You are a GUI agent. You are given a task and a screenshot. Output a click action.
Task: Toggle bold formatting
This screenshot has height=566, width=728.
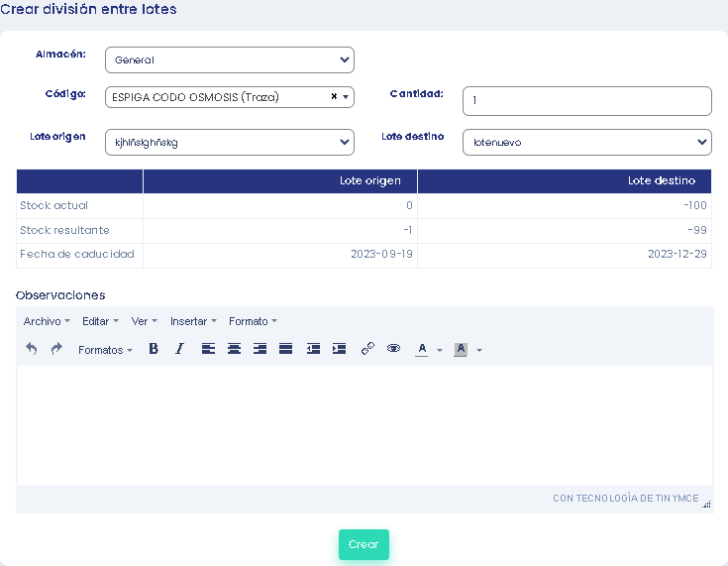click(x=154, y=349)
